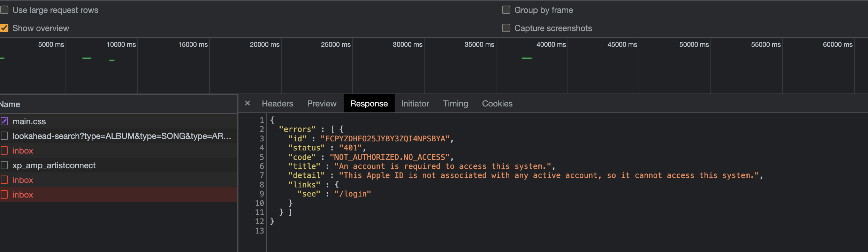Image resolution: width=868 pixels, height=252 pixels.
Task: Switch to the Headers tab
Action: [x=277, y=104]
